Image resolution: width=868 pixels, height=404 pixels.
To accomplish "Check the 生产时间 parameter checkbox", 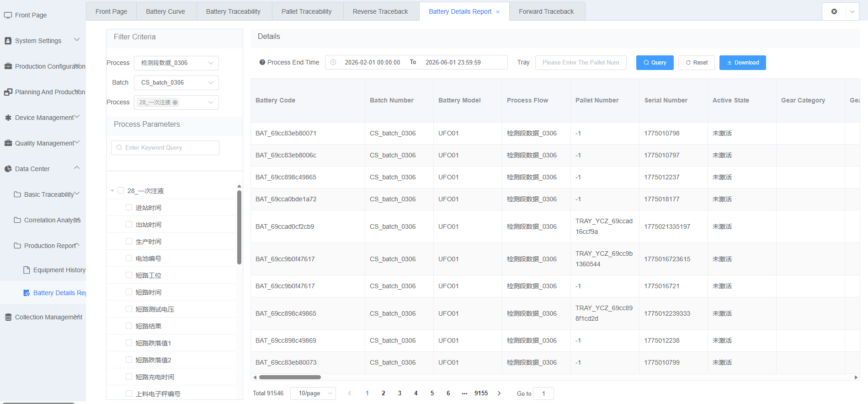I will tap(129, 241).
